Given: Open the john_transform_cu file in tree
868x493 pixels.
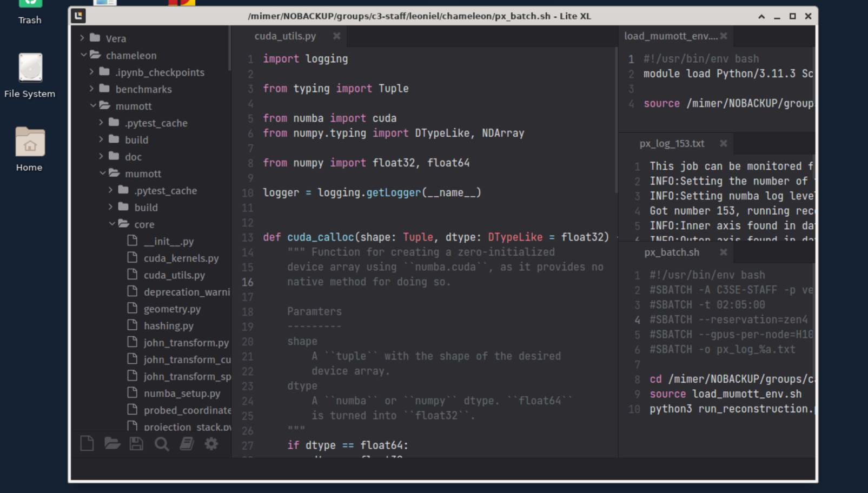Looking at the screenshot, I should tap(187, 359).
